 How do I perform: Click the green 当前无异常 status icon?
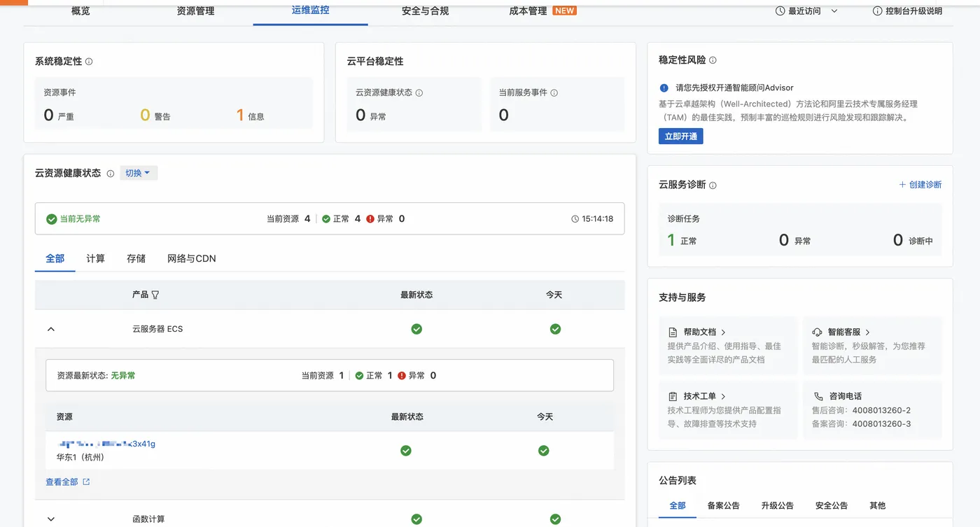51,219
